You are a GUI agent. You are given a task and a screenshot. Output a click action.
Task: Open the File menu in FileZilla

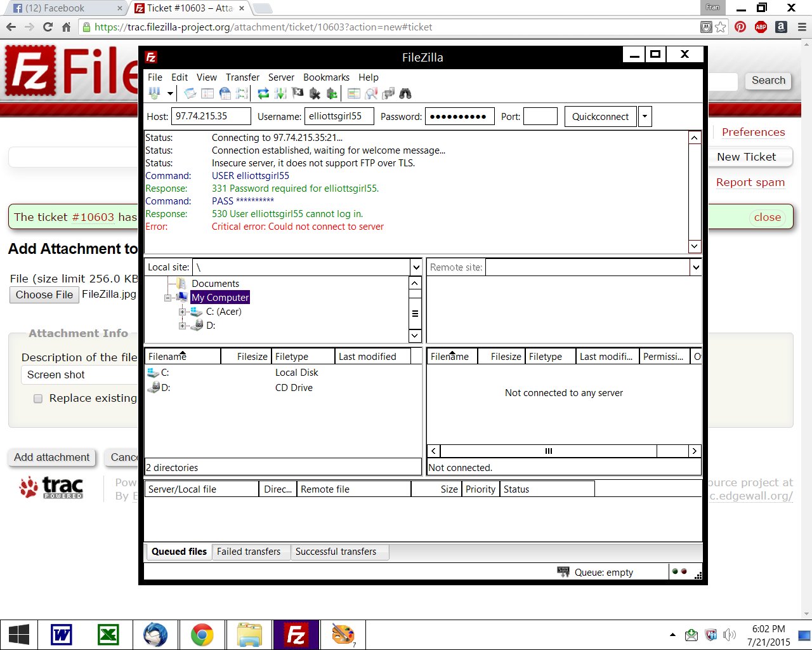pos(155,77)
